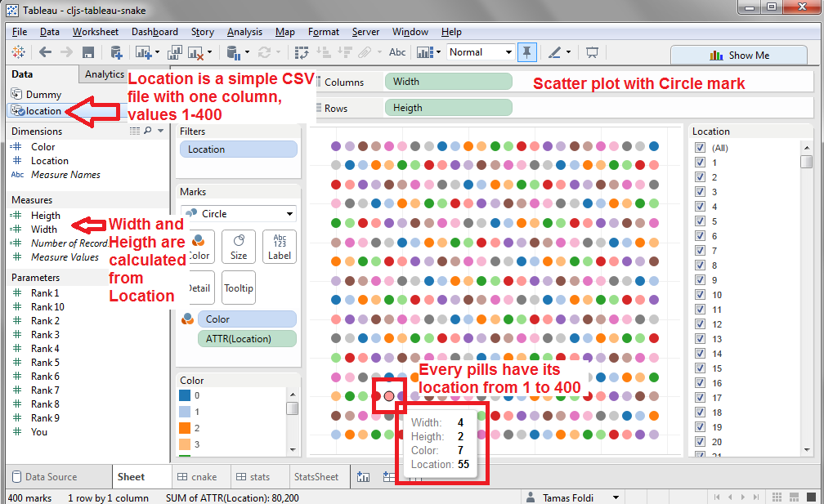The image size is (824, 504).
Task: Select color swatch 0 in legend
Action: (x=185, y=395)
